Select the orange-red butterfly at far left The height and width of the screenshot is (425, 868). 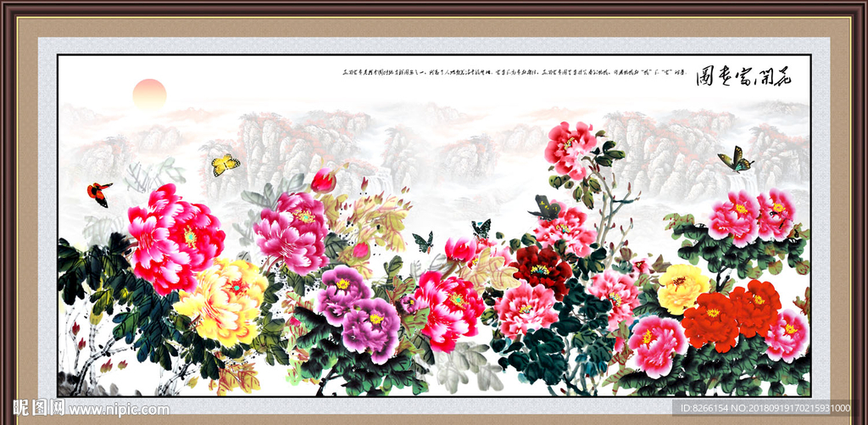98,194
